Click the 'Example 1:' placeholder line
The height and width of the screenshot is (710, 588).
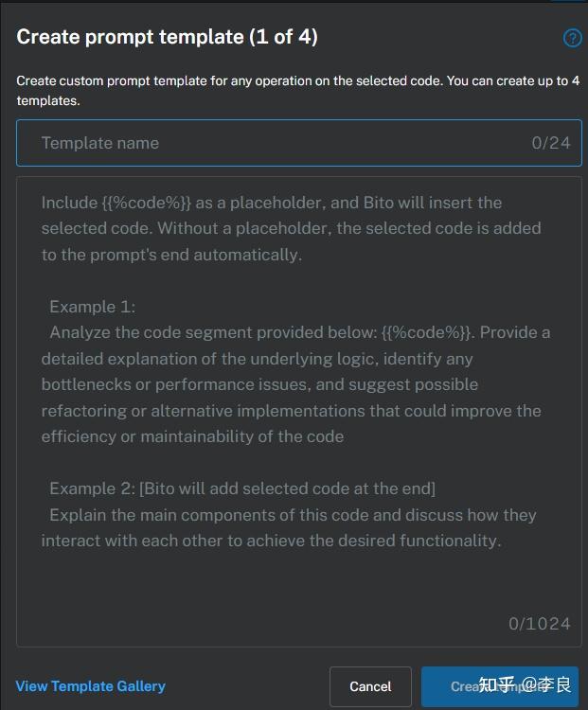93,307
